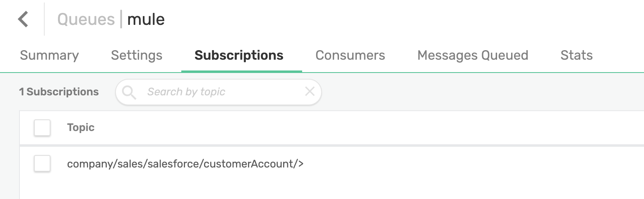
Task: Go to the Consumers tab
Action: pyautogui.click(x=350, y=56)
